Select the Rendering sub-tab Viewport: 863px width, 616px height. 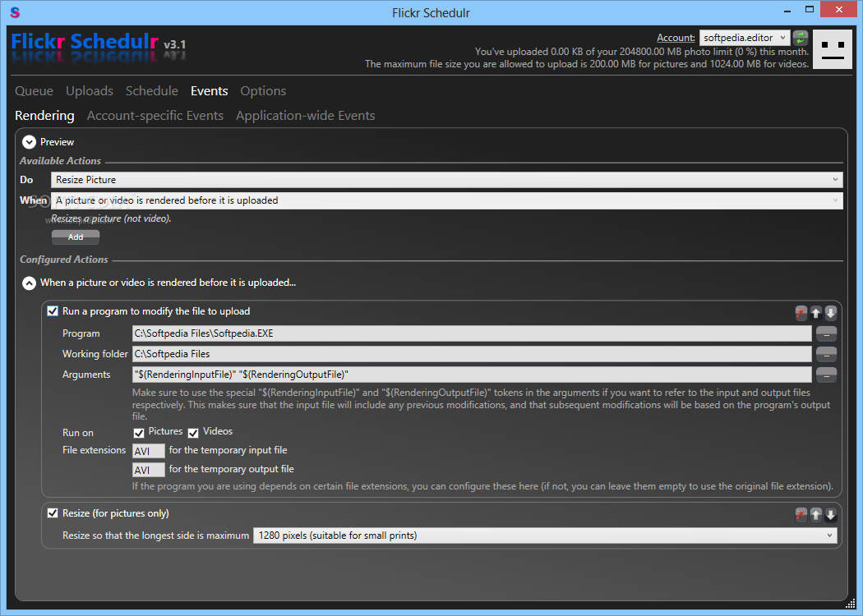point(44,116)
